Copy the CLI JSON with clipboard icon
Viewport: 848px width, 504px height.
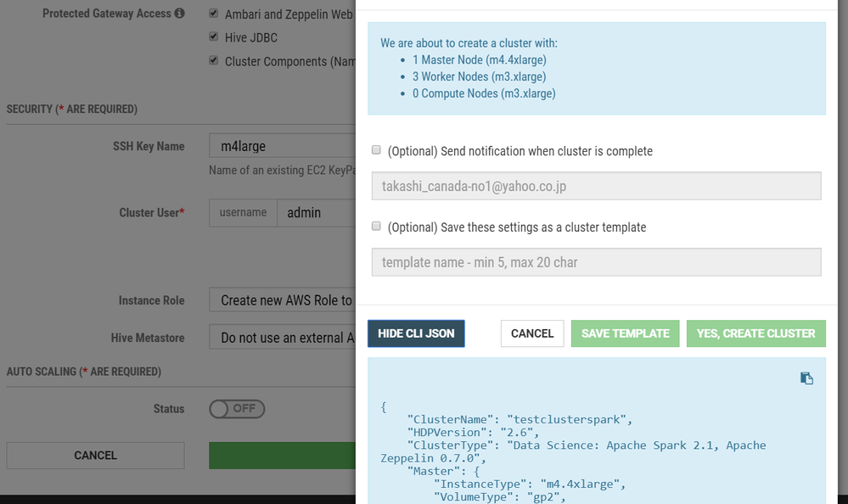(806, 378)
